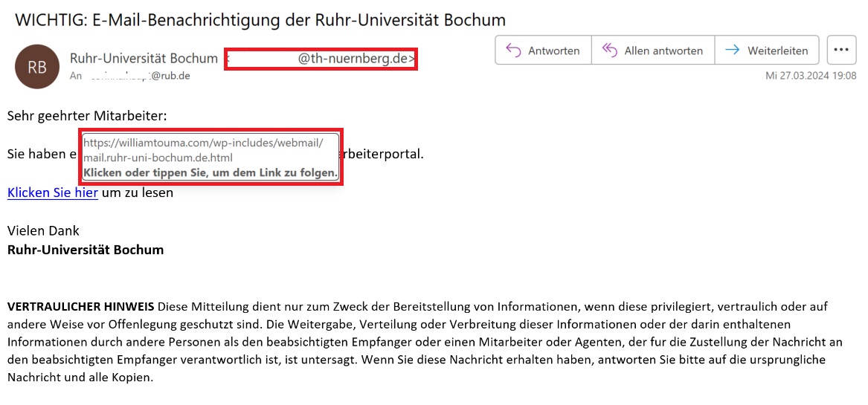This screenshot has width=868, height=405.
Task: Click Allen antworten to reply all
Action: pos(653,51)
